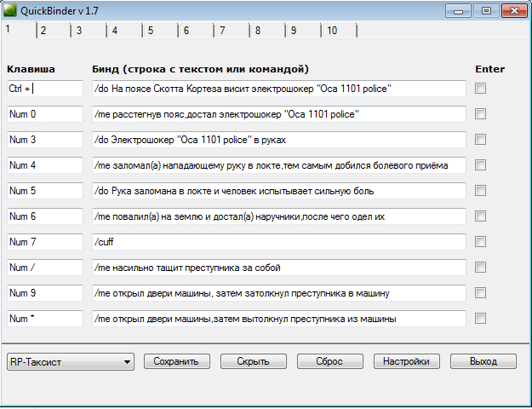
Task: Edit bind 'расстегнув пояс,достал электрошокер'
Action: point(279,114)
